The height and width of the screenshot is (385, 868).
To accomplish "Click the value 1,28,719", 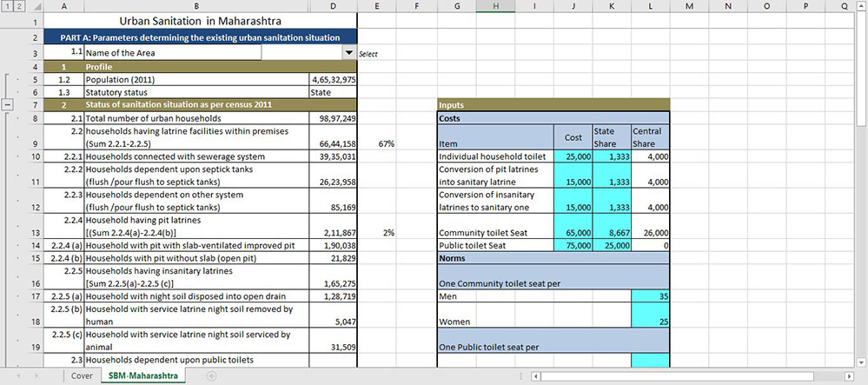I will point(334,297).
